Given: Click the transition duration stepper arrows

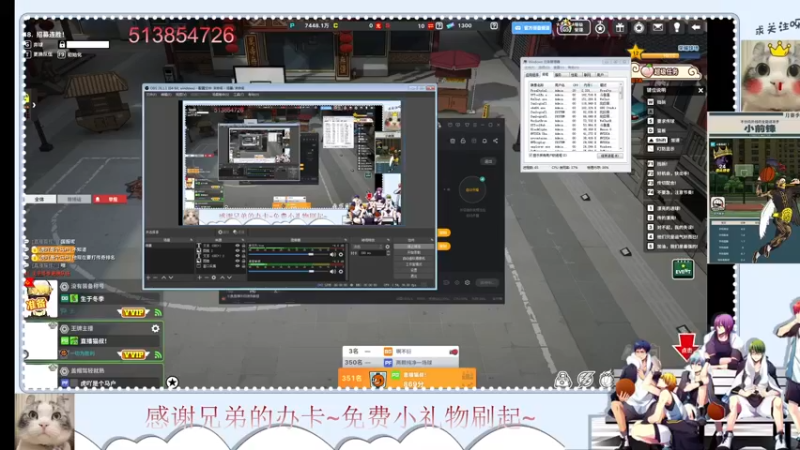Looking at the screenshot, I should 388,253.
